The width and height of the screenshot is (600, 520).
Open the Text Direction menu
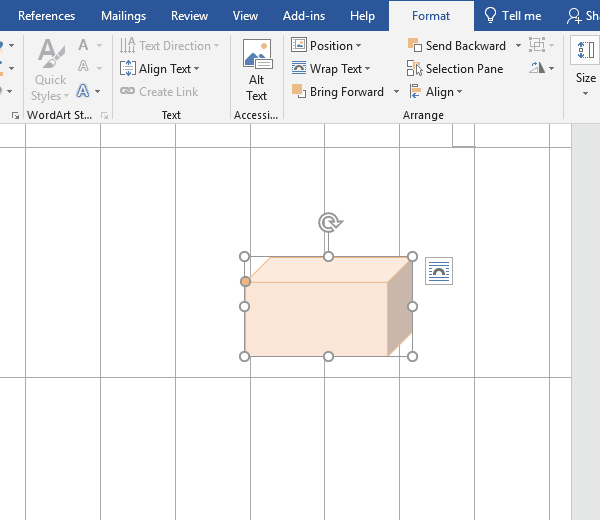click(169, 46)
